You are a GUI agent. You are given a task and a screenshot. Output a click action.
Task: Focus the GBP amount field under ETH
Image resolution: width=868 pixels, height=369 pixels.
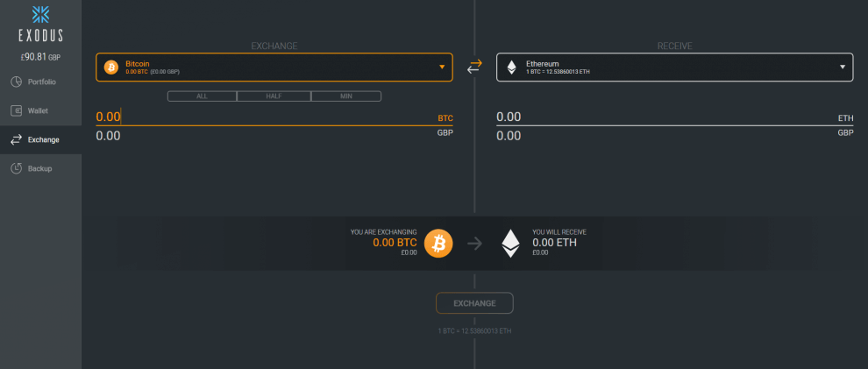point(675,136)
